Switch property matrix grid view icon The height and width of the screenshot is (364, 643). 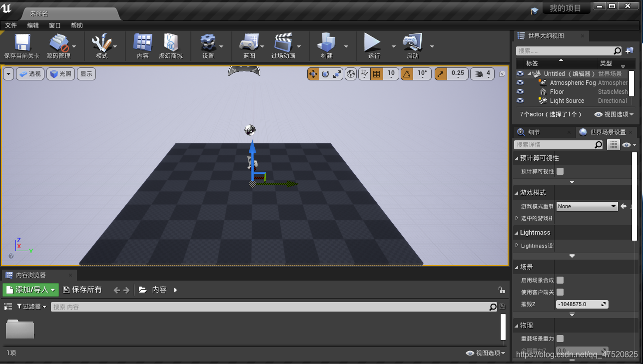click(614, 145)
